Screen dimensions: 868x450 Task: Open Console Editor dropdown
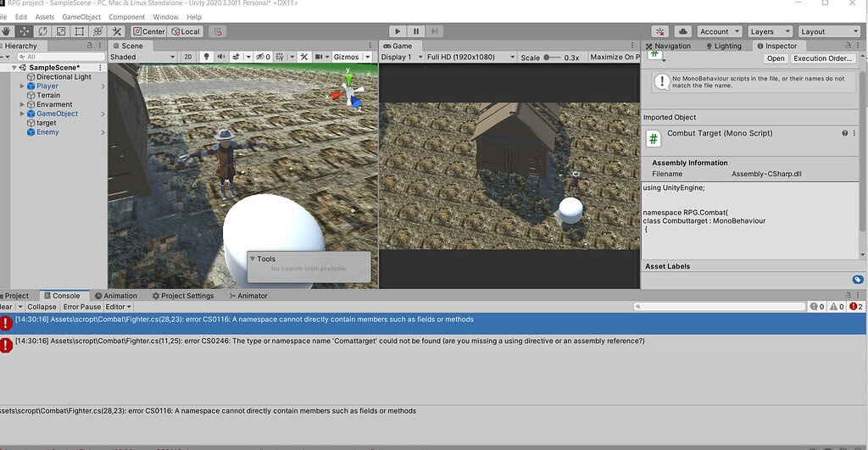(x=118, y=307)
